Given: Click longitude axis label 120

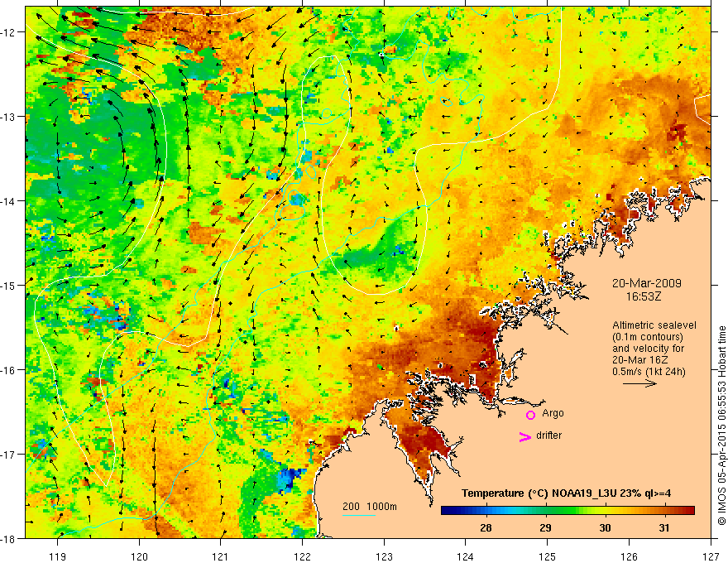Looking at the screenshot, I should click(139, 556).
